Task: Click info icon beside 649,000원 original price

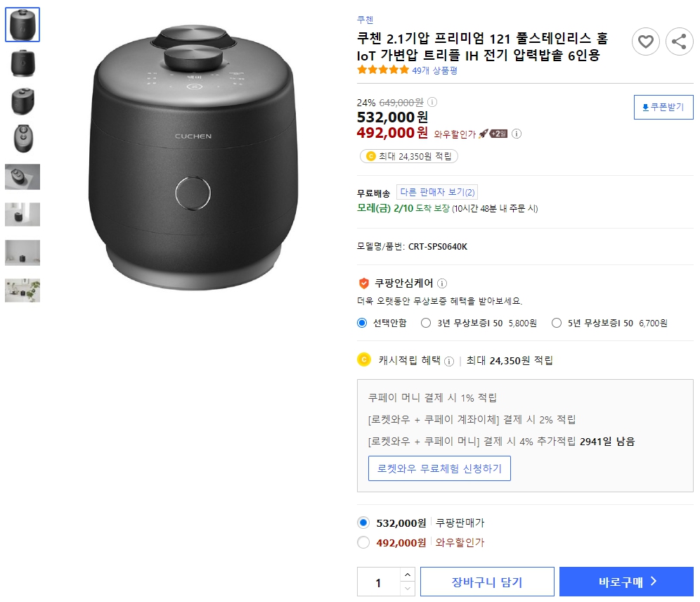Action: tap(433, 101)
